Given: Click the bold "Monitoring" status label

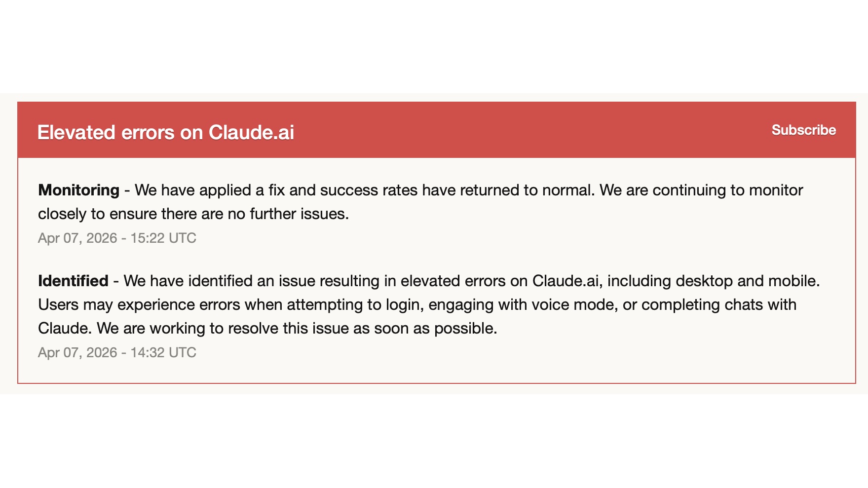Looking at the screenshot, I should tap(78, 190).
